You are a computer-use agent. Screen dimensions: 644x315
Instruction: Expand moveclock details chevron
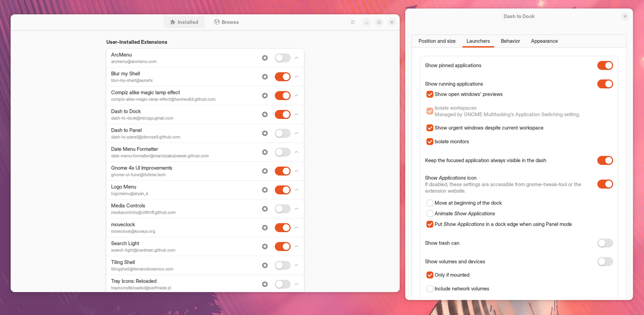click(296, 228)
